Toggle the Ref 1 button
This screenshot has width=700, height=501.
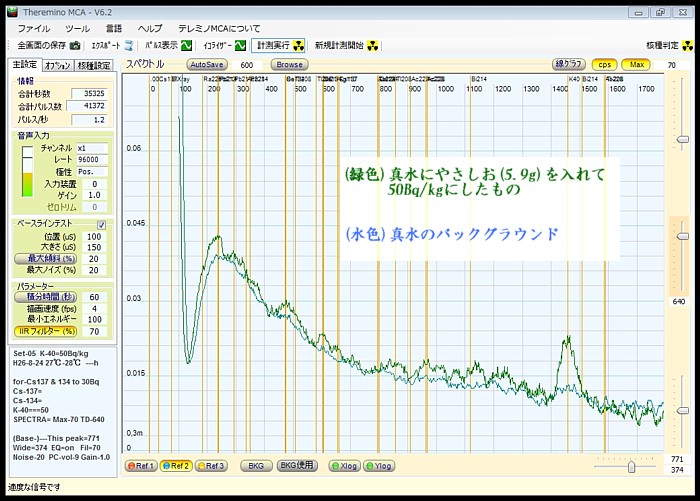pos(141,466)
